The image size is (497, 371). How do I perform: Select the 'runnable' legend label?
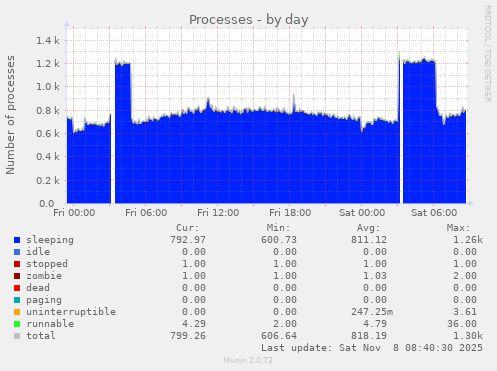[x=50, y=324]
